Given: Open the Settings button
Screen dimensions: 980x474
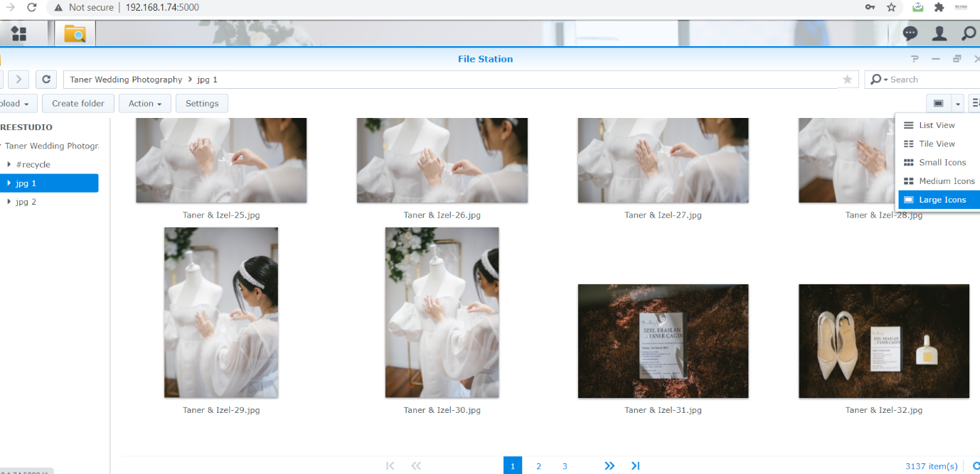Looking at the screenshot, I should [202, 103].
